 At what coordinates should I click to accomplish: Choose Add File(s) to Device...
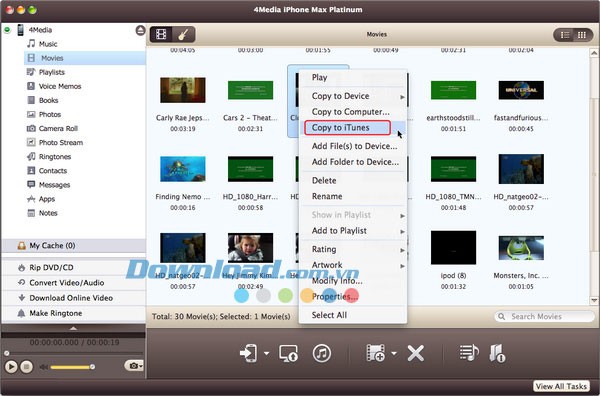pyautogui.click(x=352, y=146)
